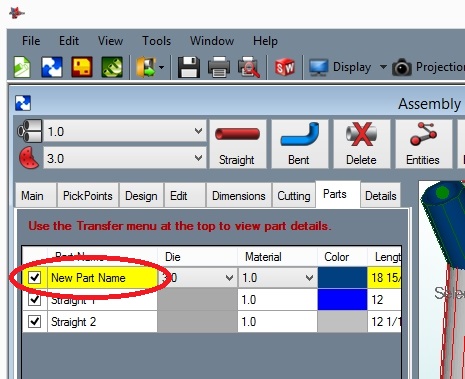
Task: Click the Bent tube button
Action: [x=299, y=144]
